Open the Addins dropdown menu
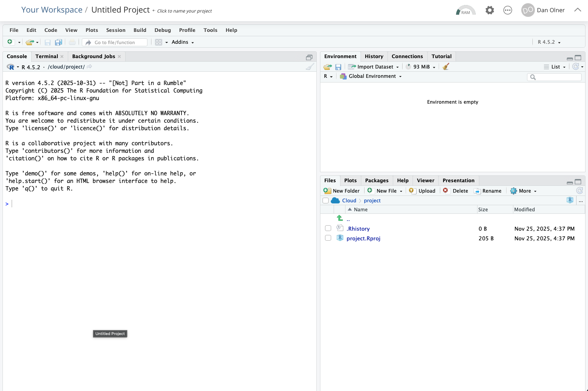This screenshot has height=391, width=588. [183, 42]
